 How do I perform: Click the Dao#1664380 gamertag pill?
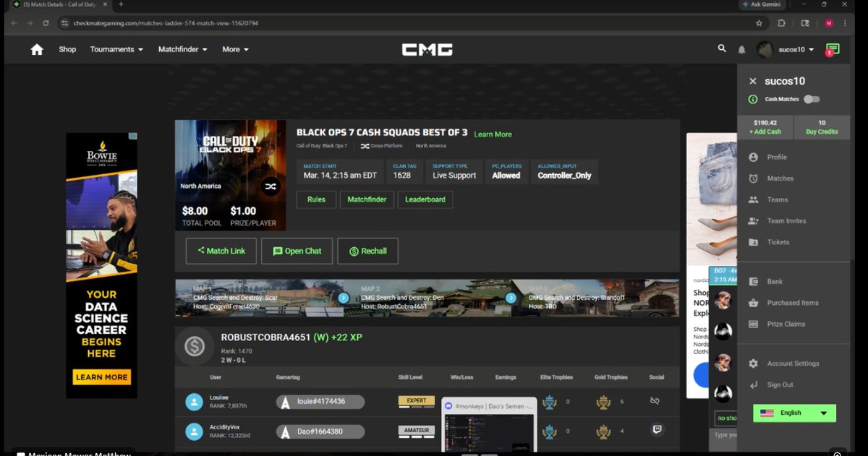point(320,431)
